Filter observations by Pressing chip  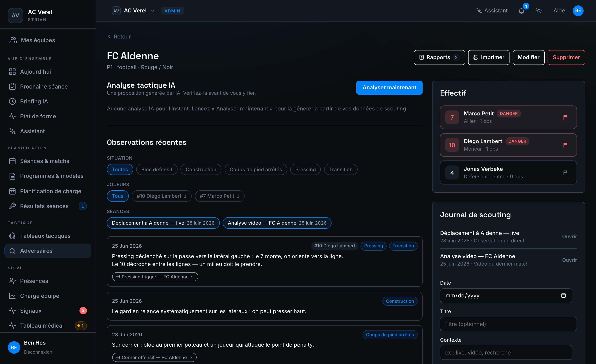click(x=305, y=169)
